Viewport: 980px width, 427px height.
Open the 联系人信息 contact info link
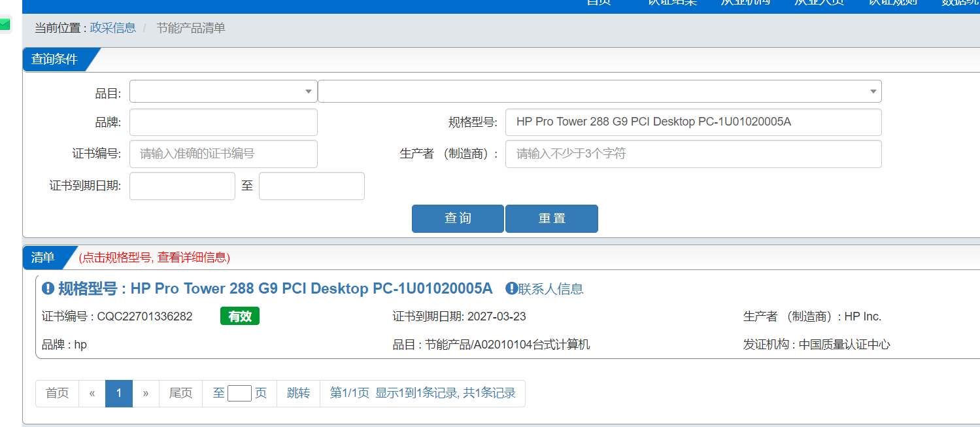(x=545, y=288)
